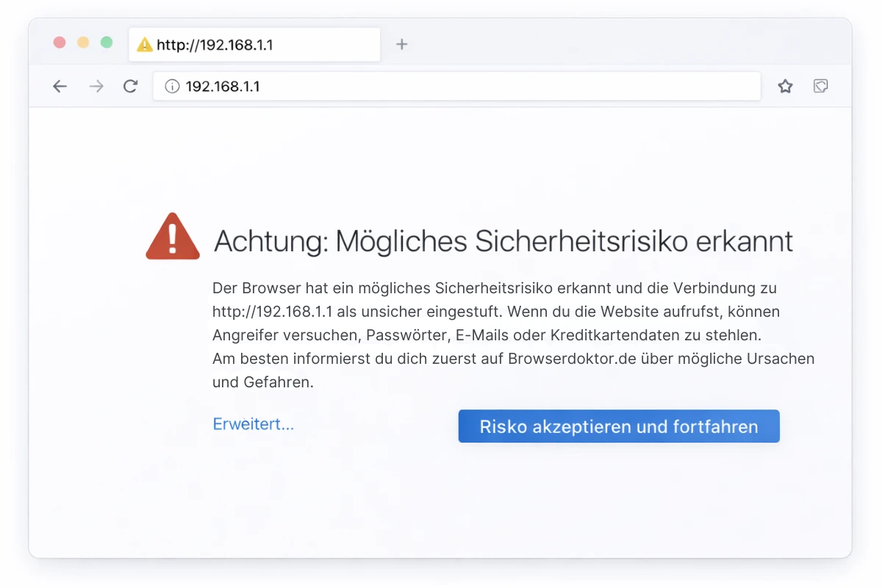This screenshot has width=882, height=588.
Task: Click the red warning triangle beside the heading
Action: coord(172,237)
